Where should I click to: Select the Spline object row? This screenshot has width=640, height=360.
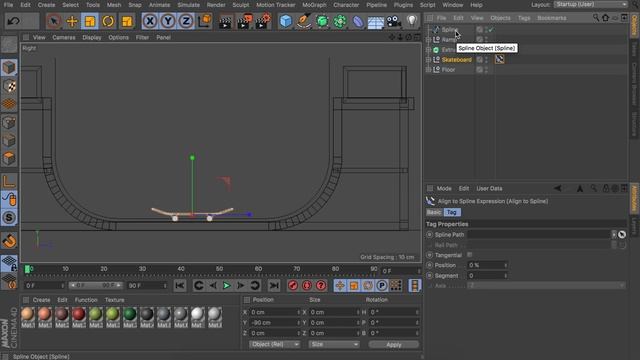click(x=449, y=30)
